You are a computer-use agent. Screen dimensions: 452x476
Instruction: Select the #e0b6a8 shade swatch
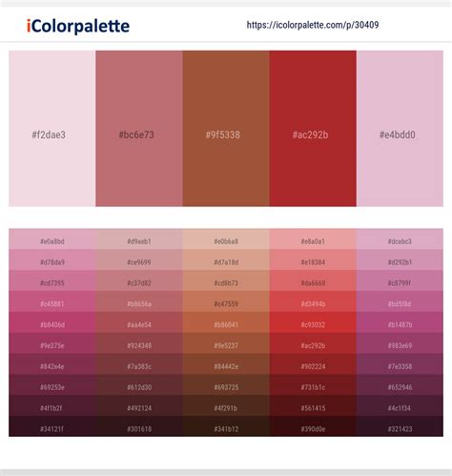click(226, 238)
